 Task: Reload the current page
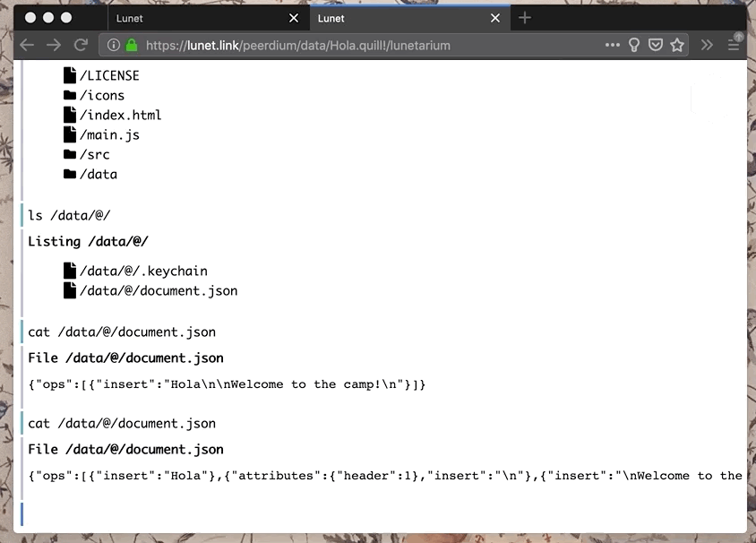pos(81,45)
